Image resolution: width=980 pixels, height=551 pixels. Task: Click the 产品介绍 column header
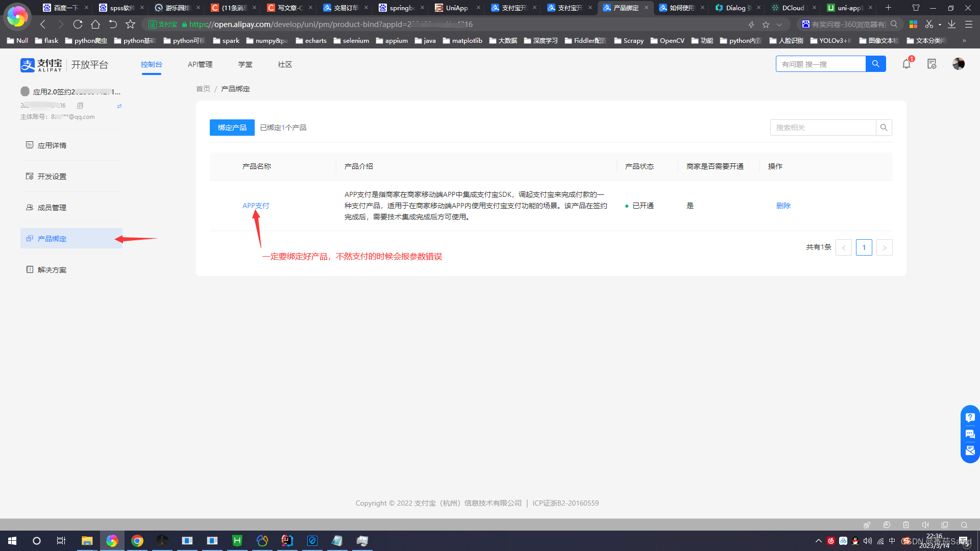point(359,166)
